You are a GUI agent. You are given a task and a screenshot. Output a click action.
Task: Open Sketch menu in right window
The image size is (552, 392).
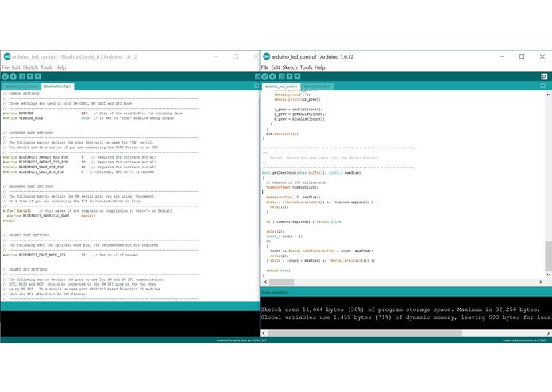click(x=290, y=67)
